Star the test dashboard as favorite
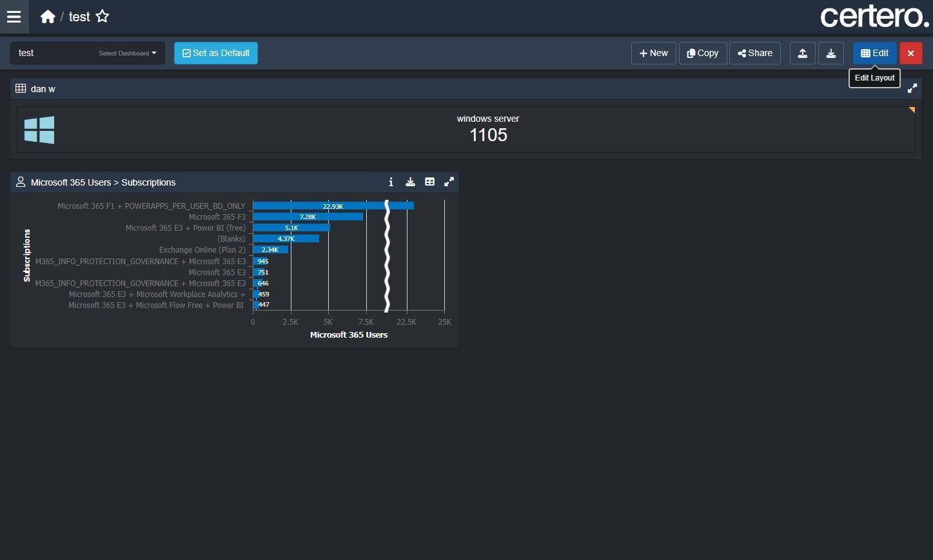Screen dimensions: 933x560 click(103, 17)
